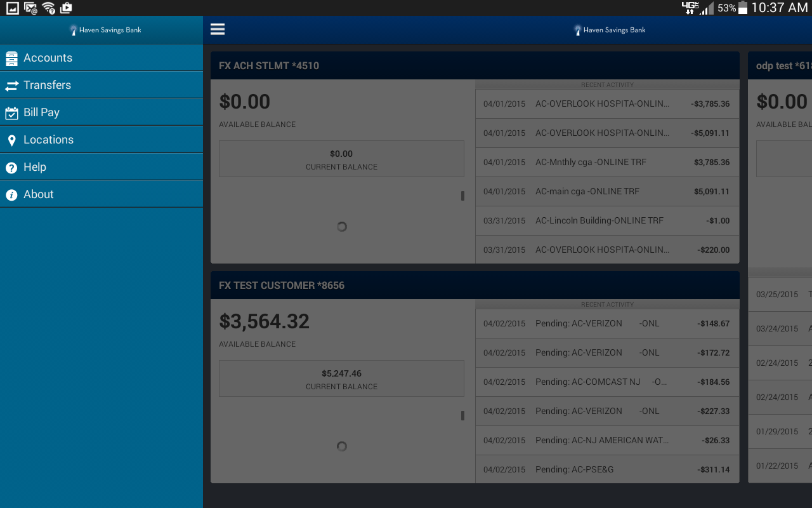Viewport: 812px width, 508px height.
Task: Click the Bill Pay calendar icon
Action: pos(11,113)
